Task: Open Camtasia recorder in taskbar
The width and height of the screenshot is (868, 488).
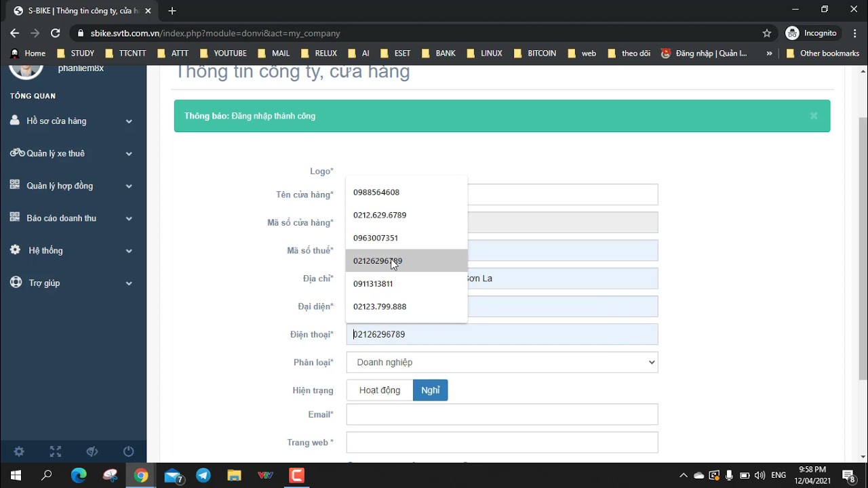Action: 296,475
